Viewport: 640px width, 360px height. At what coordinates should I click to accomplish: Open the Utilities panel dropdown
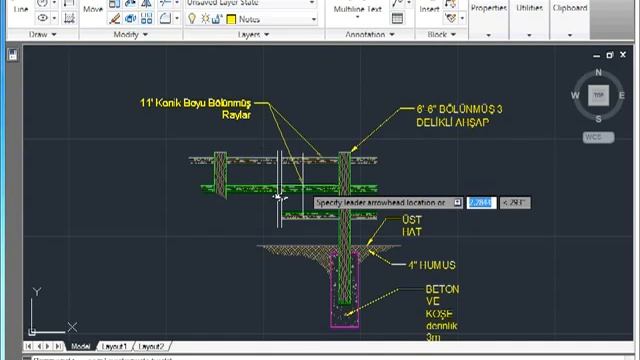tap(529, 36)
